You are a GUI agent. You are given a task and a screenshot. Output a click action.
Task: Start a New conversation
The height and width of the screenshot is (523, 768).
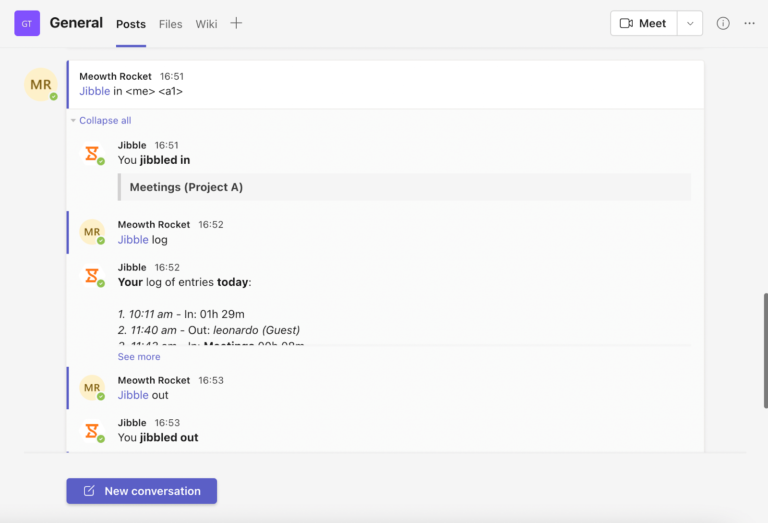click(142, 491)
